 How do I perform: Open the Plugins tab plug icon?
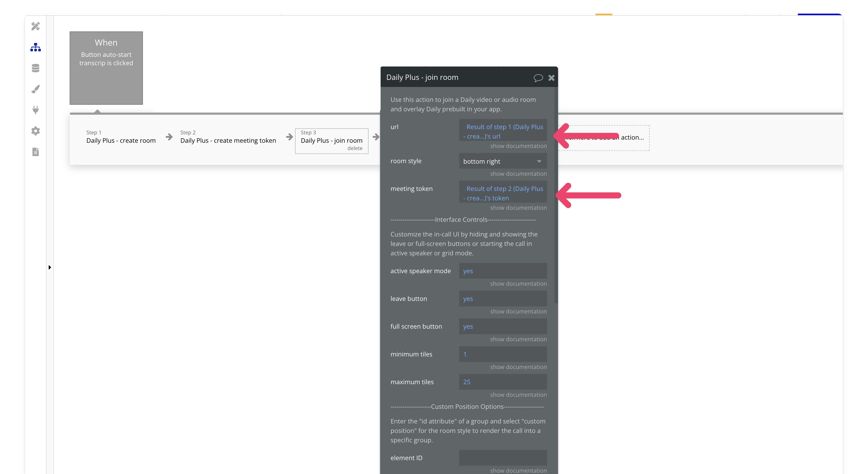(35, 110)
